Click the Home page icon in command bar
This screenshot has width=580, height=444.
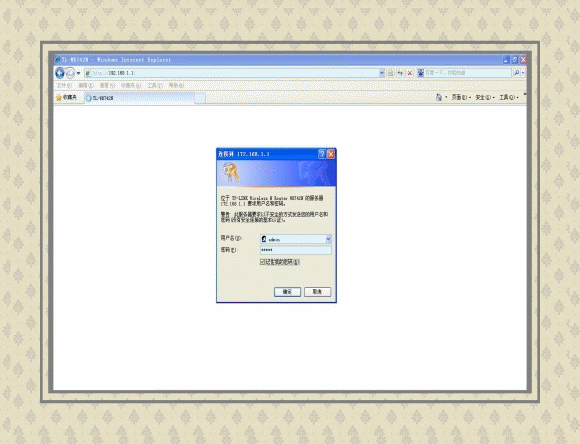(x=439, y=97)
